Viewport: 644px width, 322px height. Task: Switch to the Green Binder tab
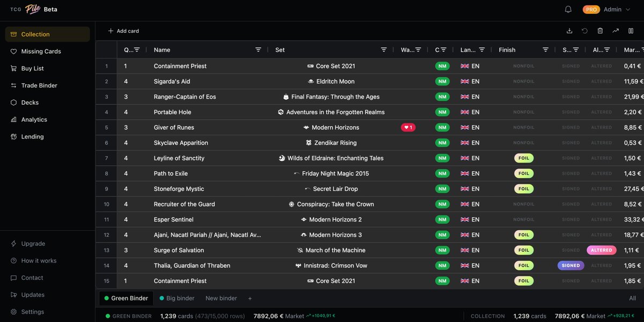[x=126, y=298]
